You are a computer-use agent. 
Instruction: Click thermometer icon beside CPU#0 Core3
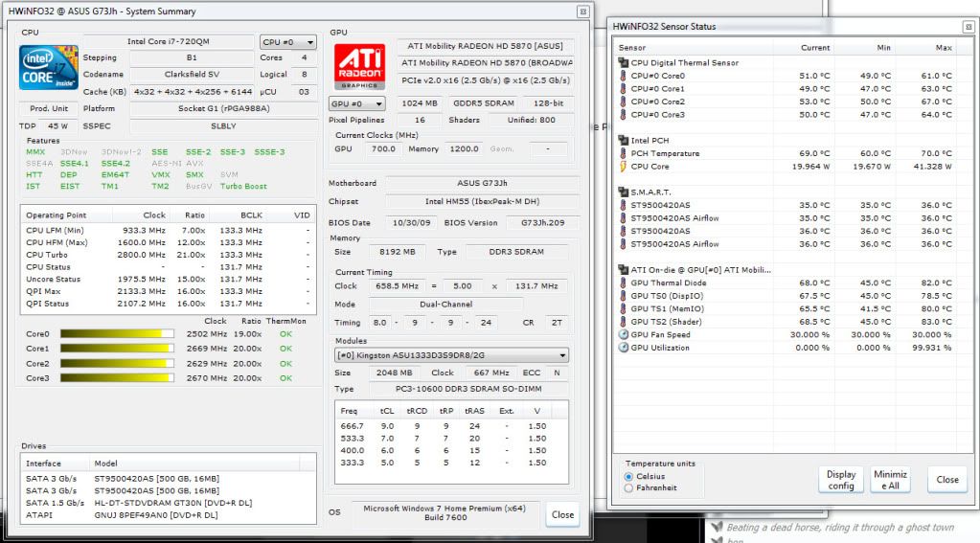[x=623, y=114]
